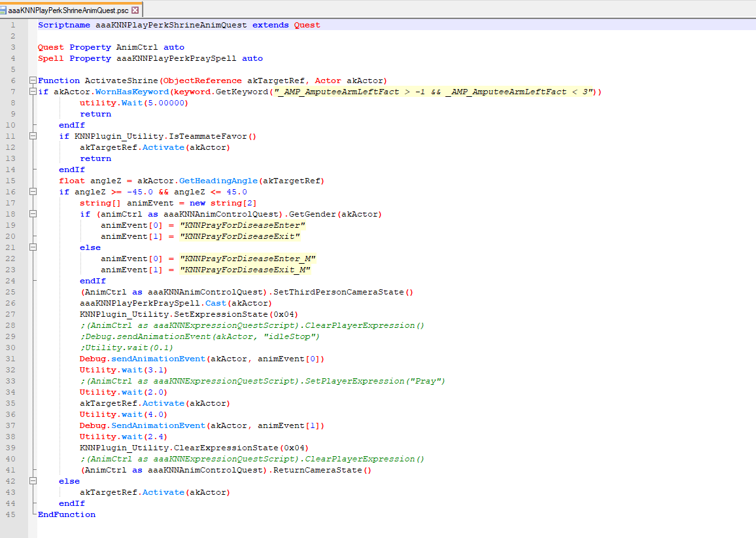The image size is (756, 538).
Task: Collapse the else block on line 42
Action: pos(33,481)
